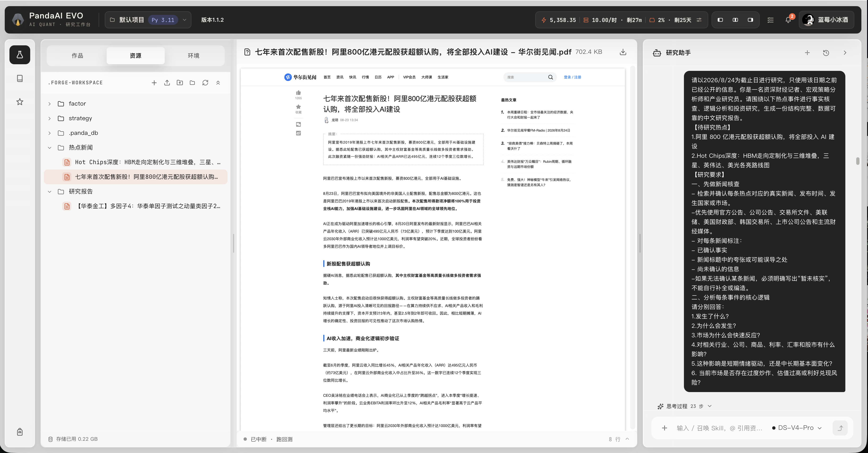868x453 pixels.
Task: Add a new file with the workspace plus icon
Action: 154,83
